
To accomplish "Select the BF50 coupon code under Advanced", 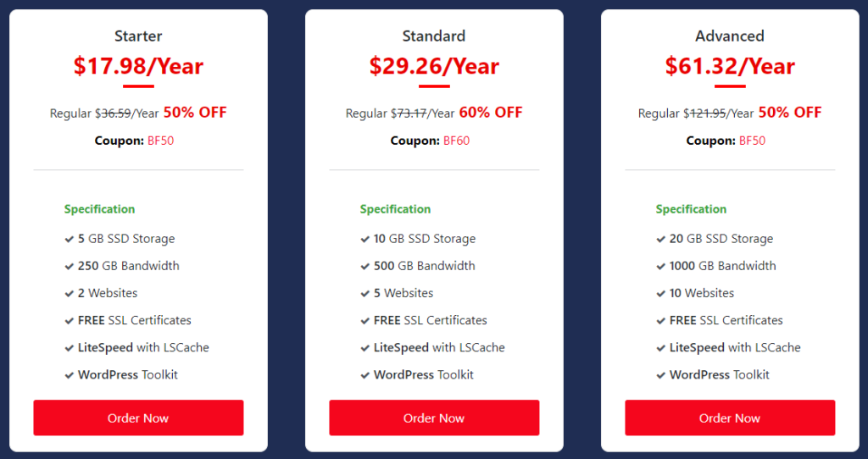I will [753, 141].
